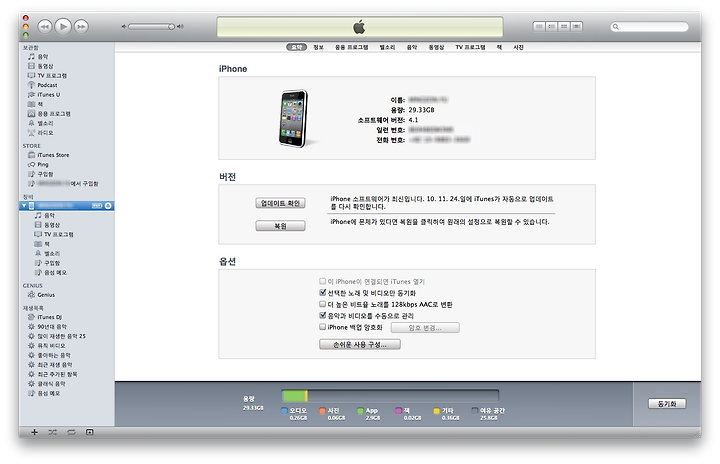Add a new playlist with plus button

coord(34,432)
